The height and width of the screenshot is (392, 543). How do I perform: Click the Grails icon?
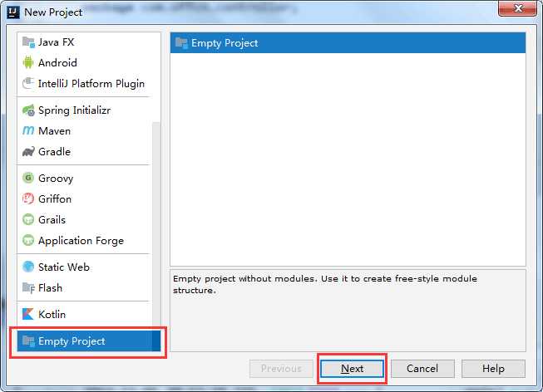point(28,220)
